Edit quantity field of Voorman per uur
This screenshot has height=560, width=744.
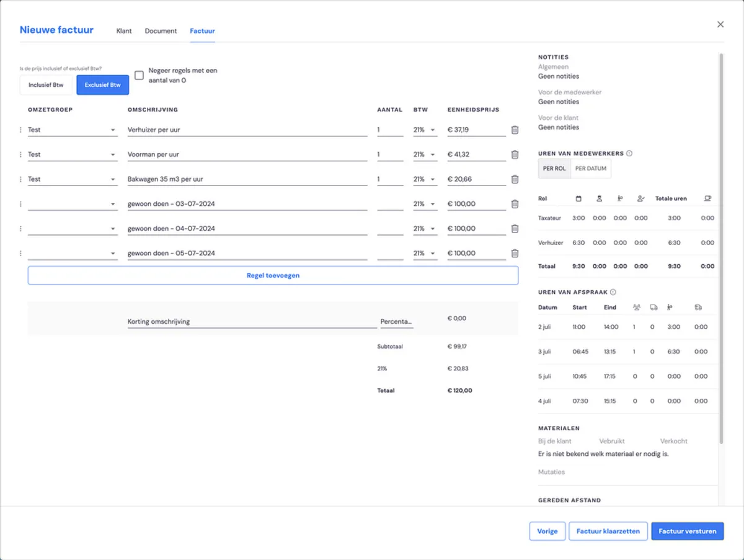[x=390, y=155]
